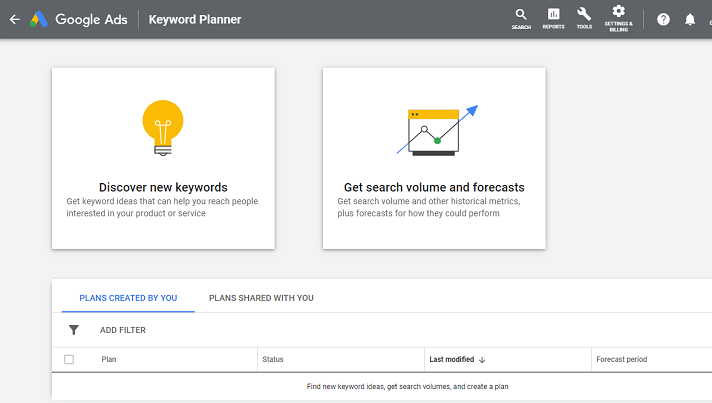Switch to Plans Shared With You tab

click(x=261, y=298)
